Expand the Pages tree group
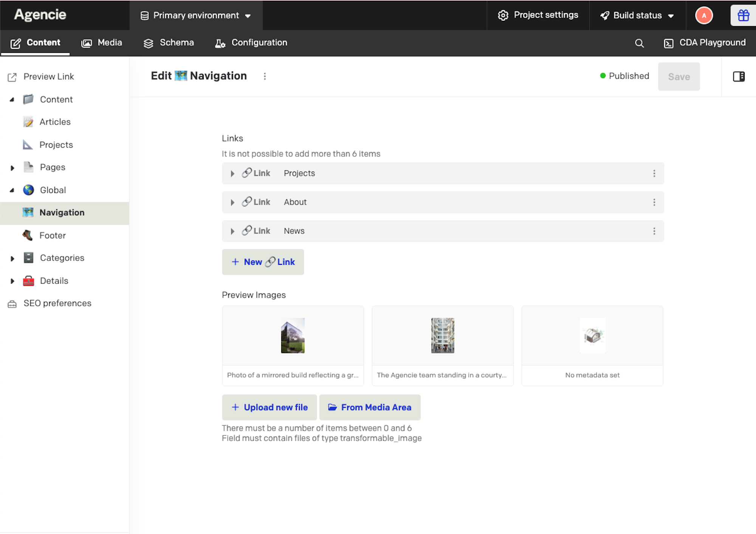This screenshot has width=756, height=534. pyautogui.click(x=12, y=168)
